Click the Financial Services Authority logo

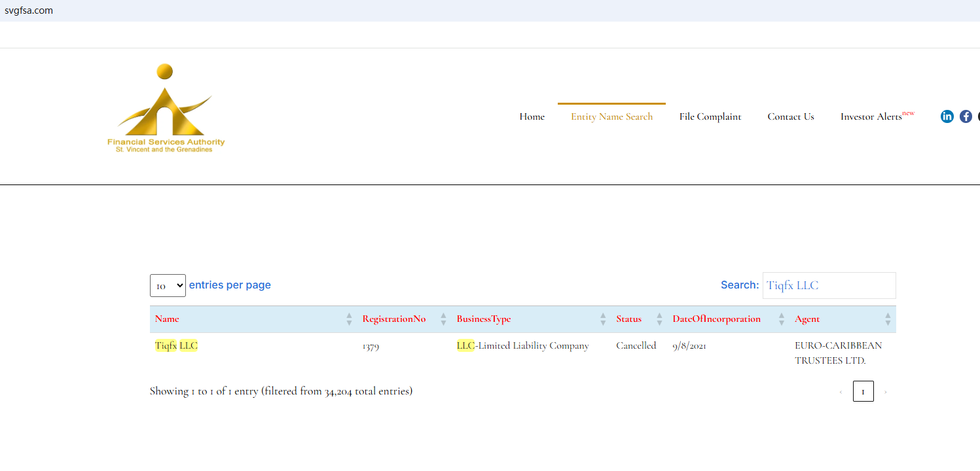(166, 108)
